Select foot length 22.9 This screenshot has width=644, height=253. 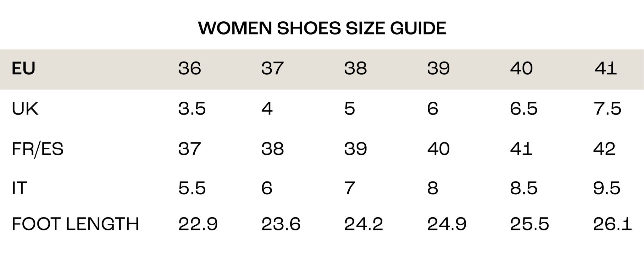tap(198, 224)
